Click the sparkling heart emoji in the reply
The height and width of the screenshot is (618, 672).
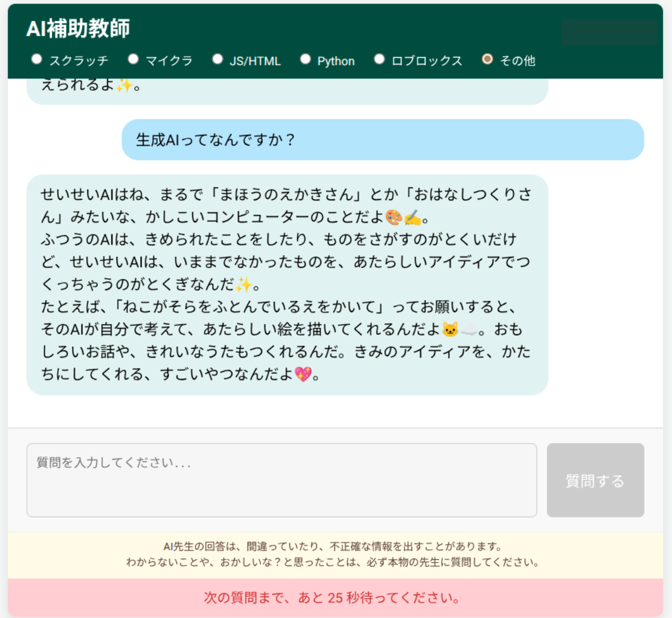tap(303, 374)
